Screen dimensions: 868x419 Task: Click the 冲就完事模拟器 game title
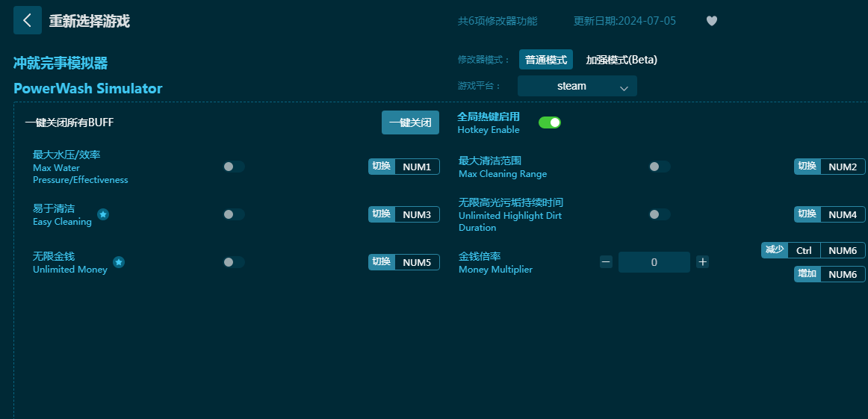61,63
